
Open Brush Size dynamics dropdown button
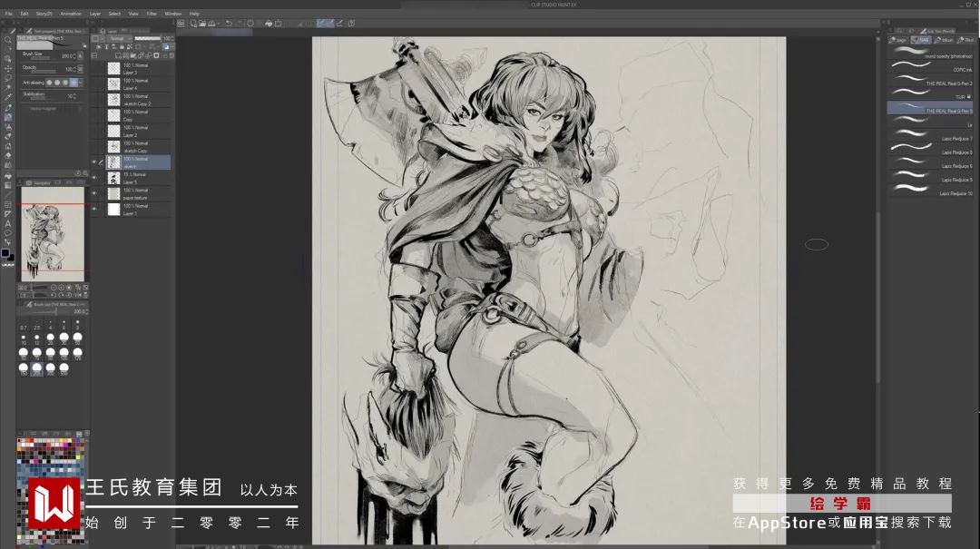click(x=80, y=55)
